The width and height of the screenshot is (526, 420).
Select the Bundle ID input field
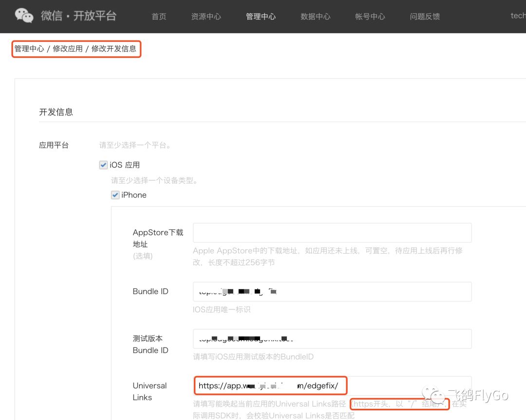pos(332,292)
